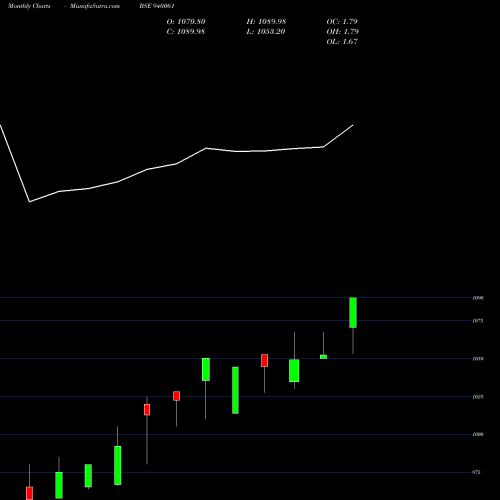Viewport: 500px width, 500px height.
Task: Click the topmost price axis label
Action: (x=478, y=298)
